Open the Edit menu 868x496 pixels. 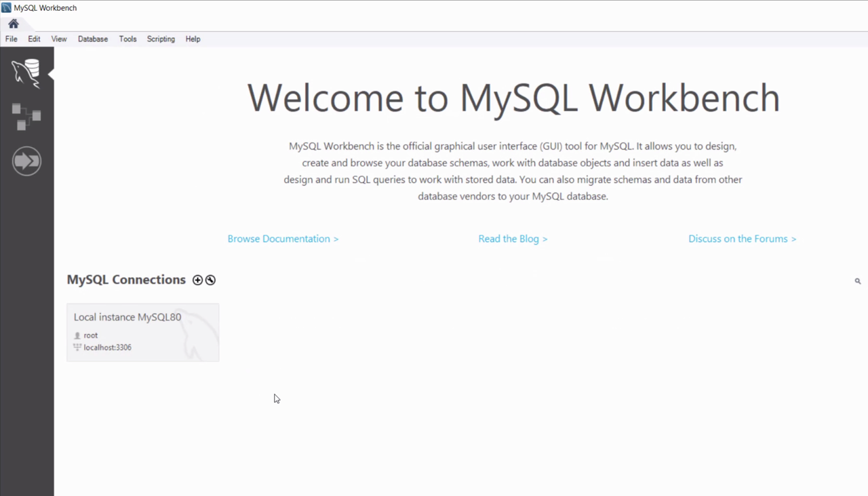[x=34, y=39]
